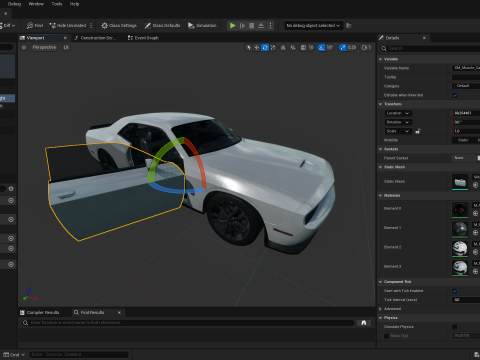Screen dimensions: 480x360
Task: Click the green Play button
Action: 233,25
